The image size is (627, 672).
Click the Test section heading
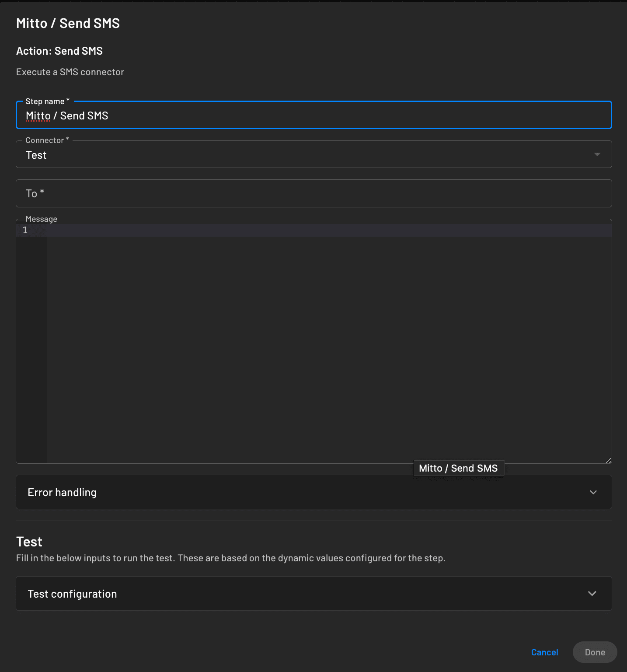pyautogui.click(x=29, y=542)
